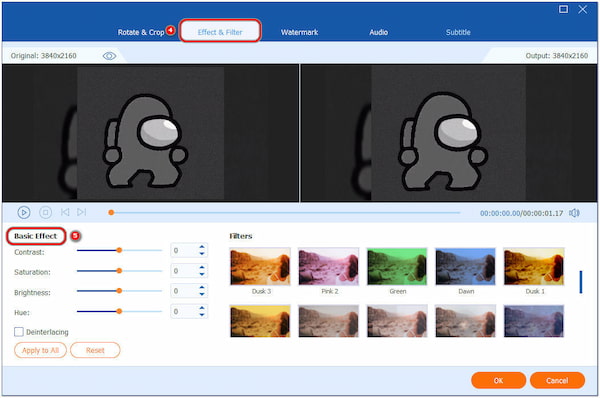Mute the volume speaker icon
This screenshot has height=398, width=600.
click(x=574, y=213)
